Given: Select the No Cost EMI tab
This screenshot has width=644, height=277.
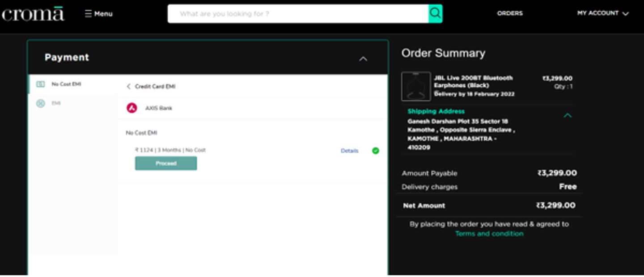Looking at the screenshot, I should 73,84.
